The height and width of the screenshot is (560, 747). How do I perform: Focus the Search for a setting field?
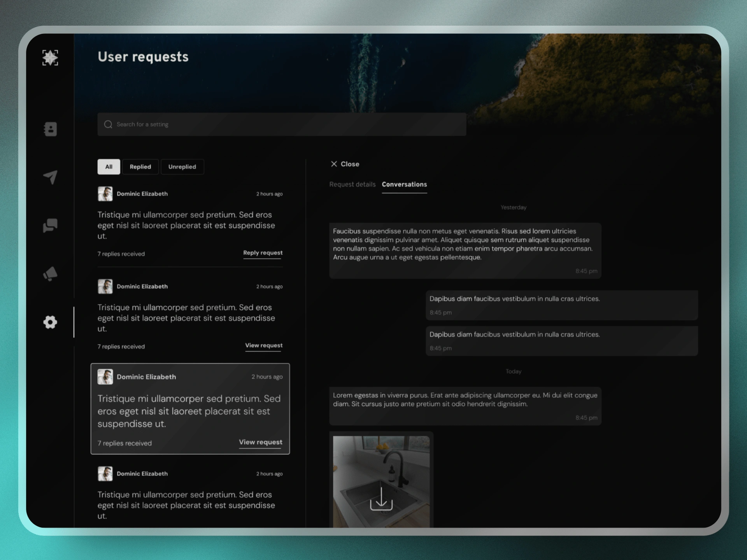(282, 124)
